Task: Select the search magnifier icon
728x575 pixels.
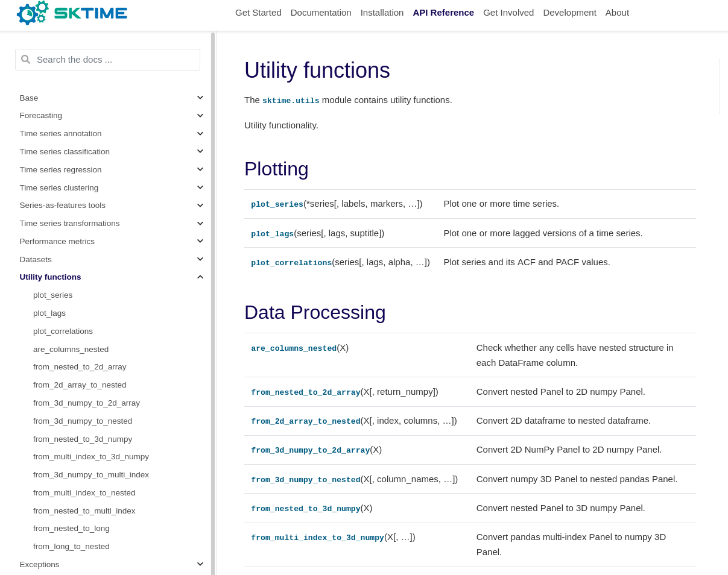Action: click(x=25, y=59)
